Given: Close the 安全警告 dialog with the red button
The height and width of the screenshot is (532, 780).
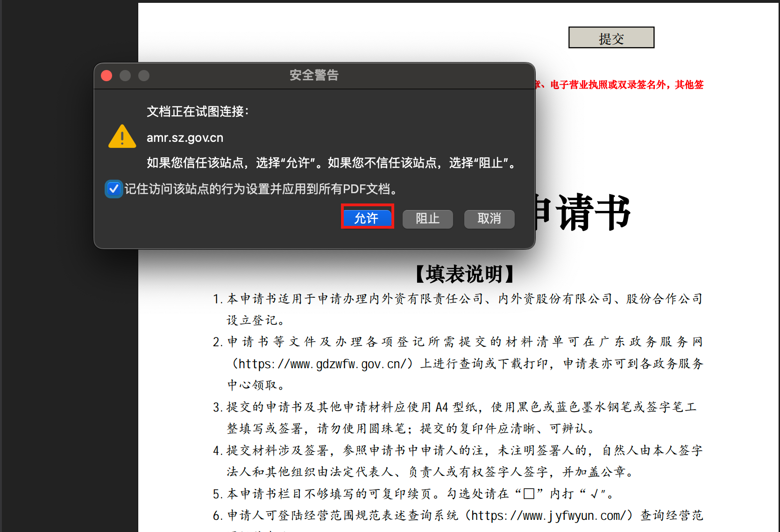Looking at the screenshot, I should (106, 76).
